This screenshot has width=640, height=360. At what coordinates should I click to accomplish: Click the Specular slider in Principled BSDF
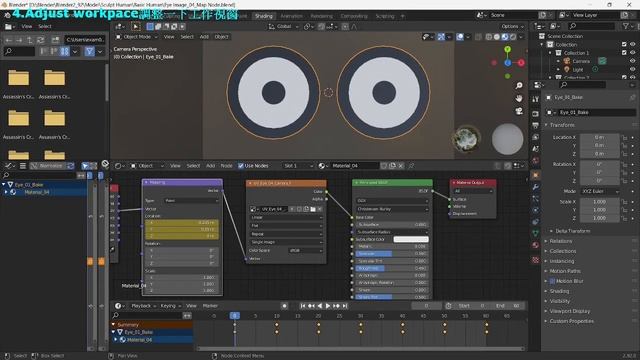391,253
